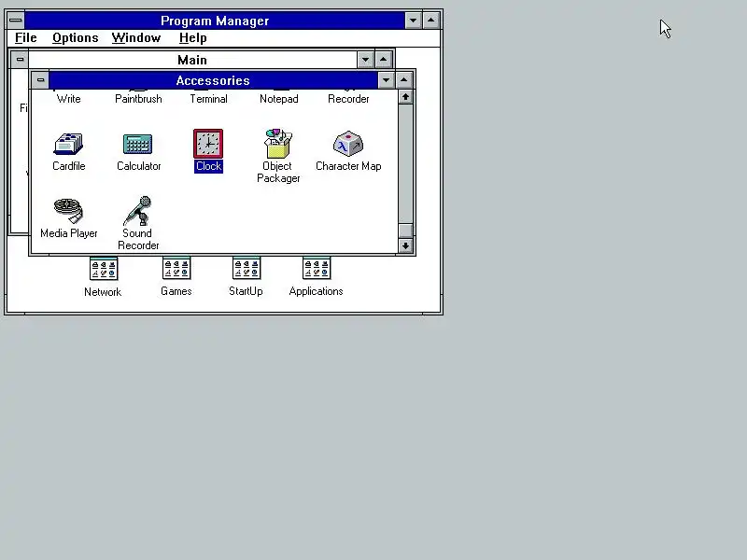Open the Object Packager icon

coord(278,144)
